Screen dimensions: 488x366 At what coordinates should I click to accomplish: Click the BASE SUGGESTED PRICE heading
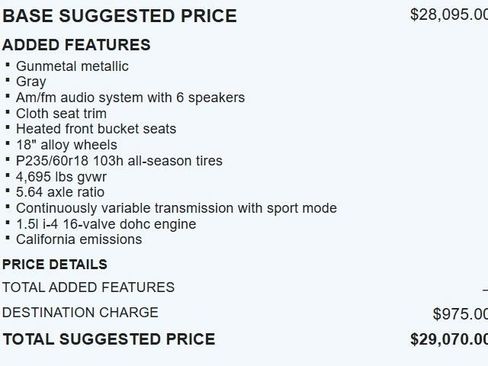(120, 16)
